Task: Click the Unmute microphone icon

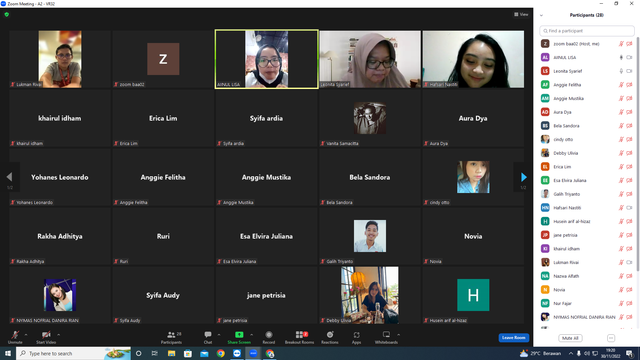Action: 15,335
